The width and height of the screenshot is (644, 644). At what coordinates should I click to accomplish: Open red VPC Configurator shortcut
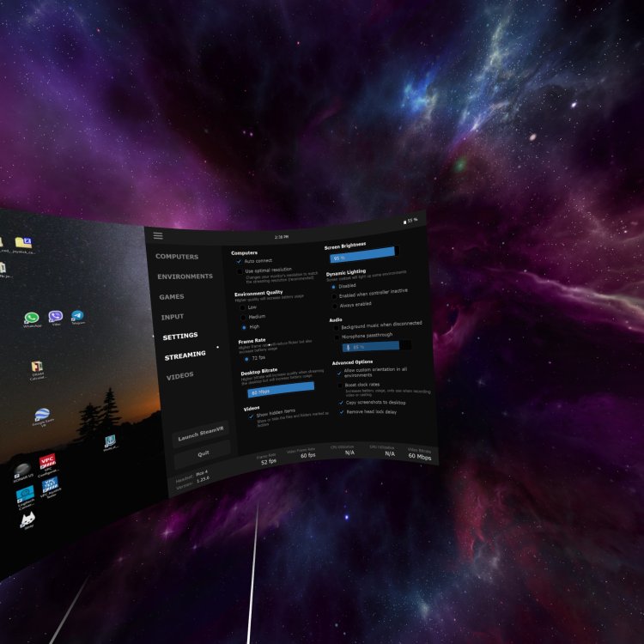pos(47,465)
